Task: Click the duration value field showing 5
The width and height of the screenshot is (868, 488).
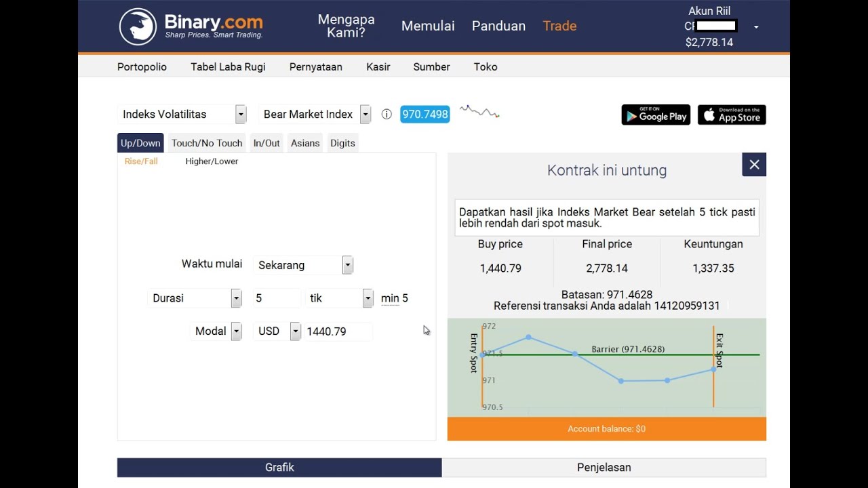Action: pyautogui.click(x=277, y=298)
